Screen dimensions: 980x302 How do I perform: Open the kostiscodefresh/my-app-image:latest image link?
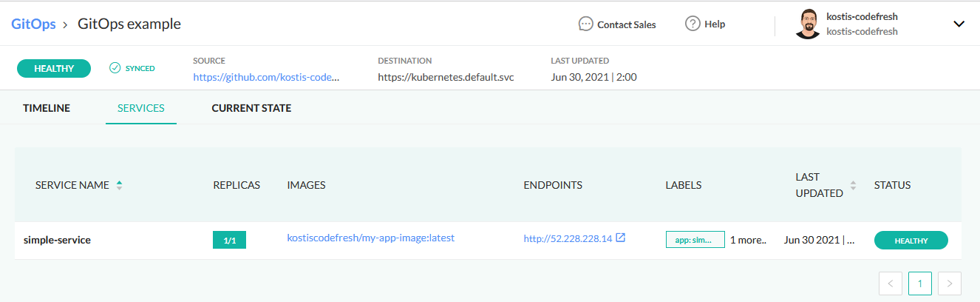[x=370, y=238]
